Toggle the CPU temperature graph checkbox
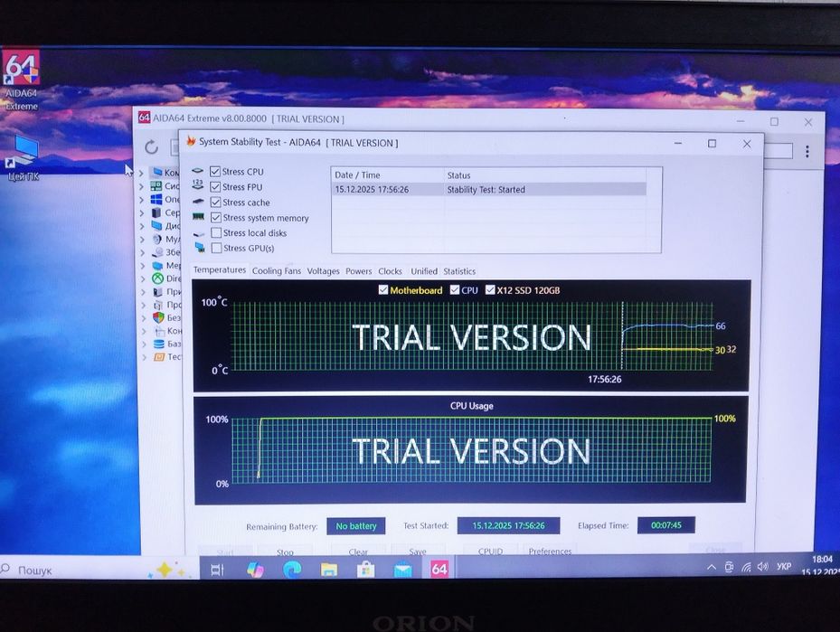 (455, 289)
